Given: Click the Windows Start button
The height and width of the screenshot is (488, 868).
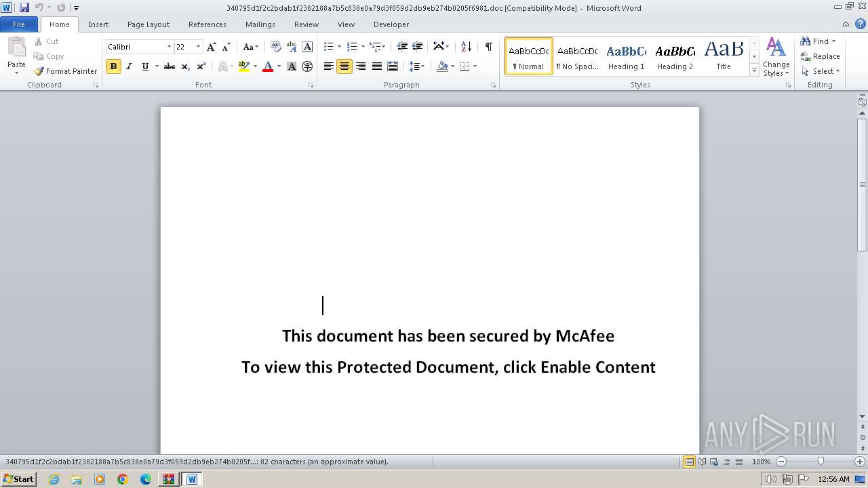Looking at the screenshot, I should 18,479.
